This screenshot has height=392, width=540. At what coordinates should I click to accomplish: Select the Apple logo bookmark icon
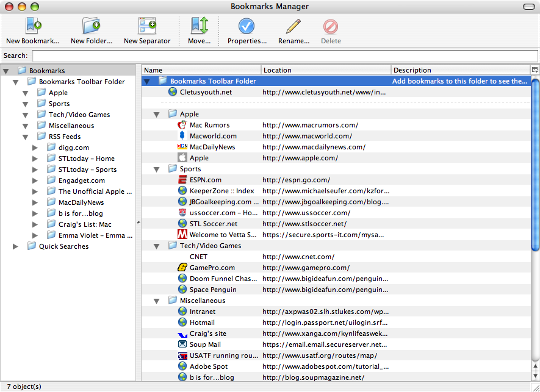[x=182, y=158]
